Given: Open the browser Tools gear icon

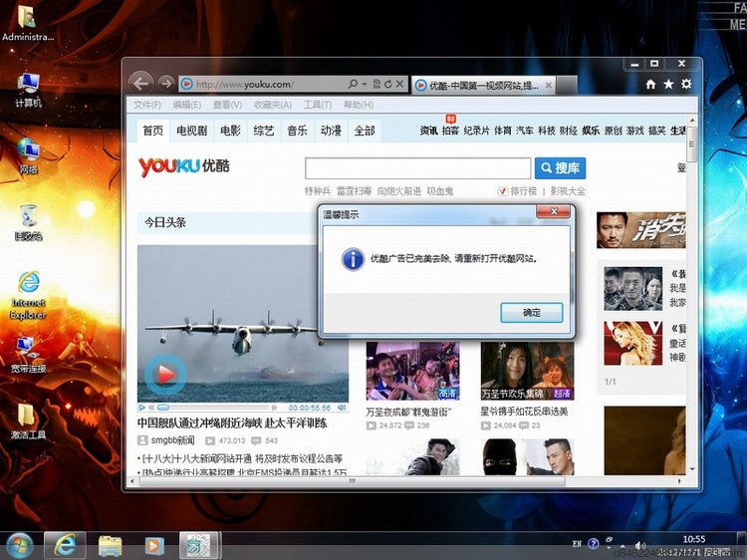Looking at the screenshot, I should click(x=686, y=85).
